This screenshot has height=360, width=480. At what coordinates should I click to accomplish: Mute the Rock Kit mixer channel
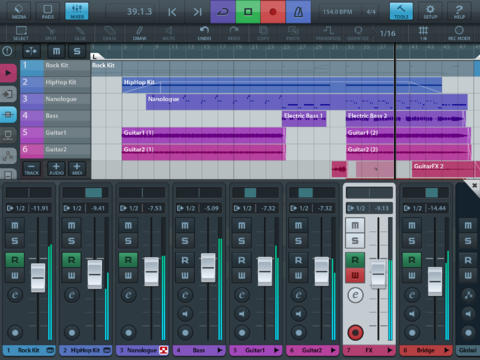[15, 226]
